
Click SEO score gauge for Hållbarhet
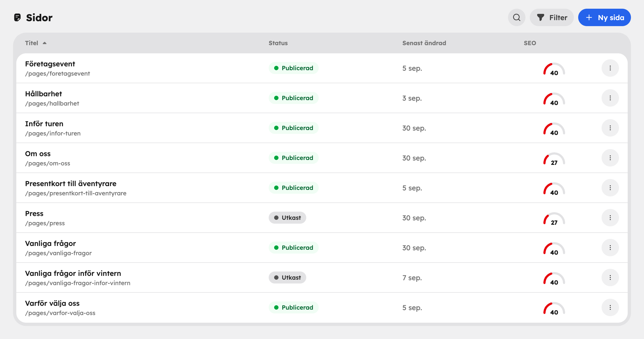(x=554, y=99)
